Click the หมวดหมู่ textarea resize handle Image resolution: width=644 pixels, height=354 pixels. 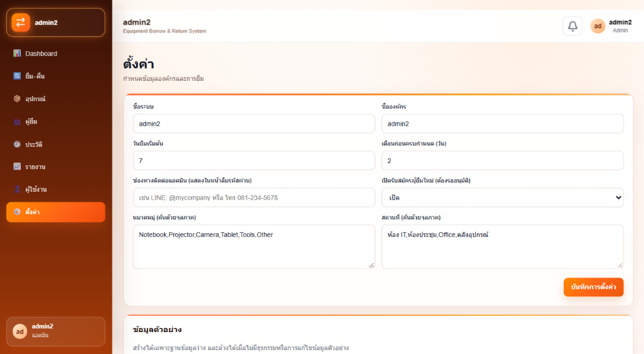click(371, 266)
